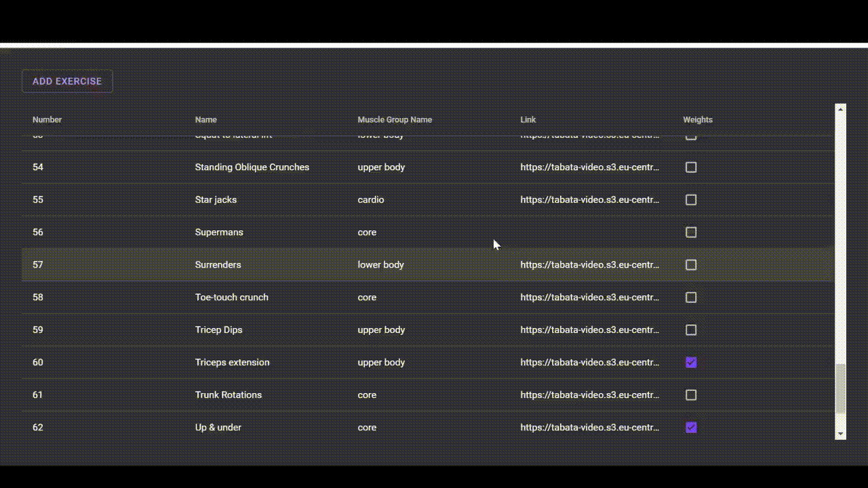Click the ADD EXERCISE button
868x488 pixels.
(x=67, y=81)
